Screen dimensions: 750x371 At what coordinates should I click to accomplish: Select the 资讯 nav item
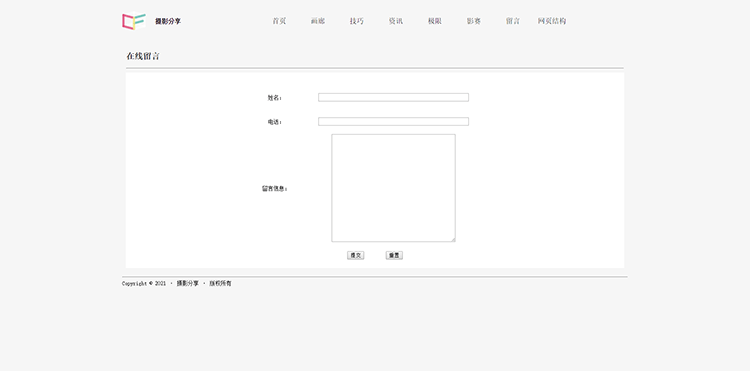[x=396, y=21]
